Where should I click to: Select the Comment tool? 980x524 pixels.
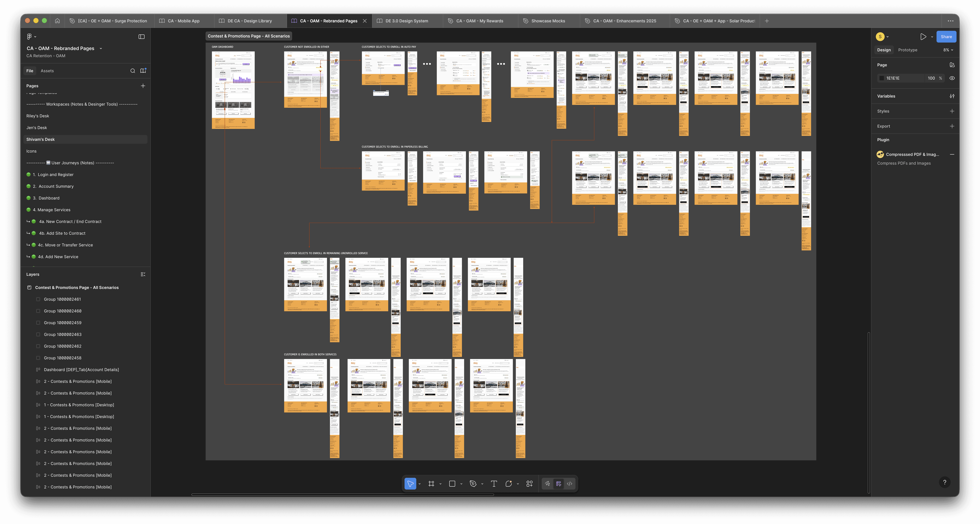click(x=509, y=484)
